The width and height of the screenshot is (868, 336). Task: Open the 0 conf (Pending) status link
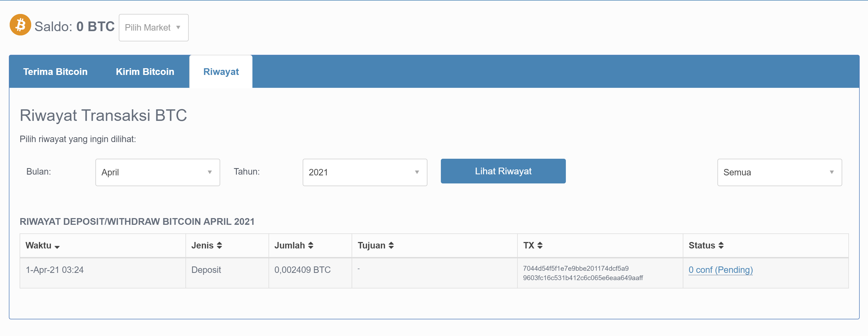[x=720, y=270]
